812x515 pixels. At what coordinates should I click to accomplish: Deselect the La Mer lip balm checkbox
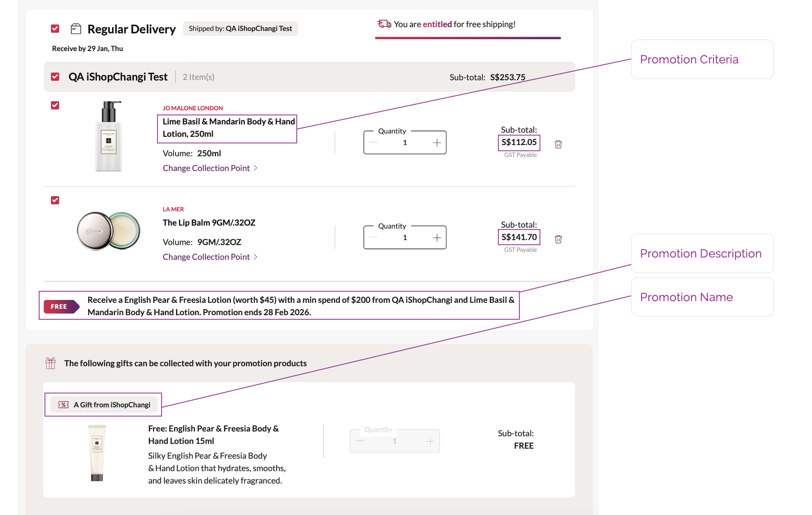point(55,200)
